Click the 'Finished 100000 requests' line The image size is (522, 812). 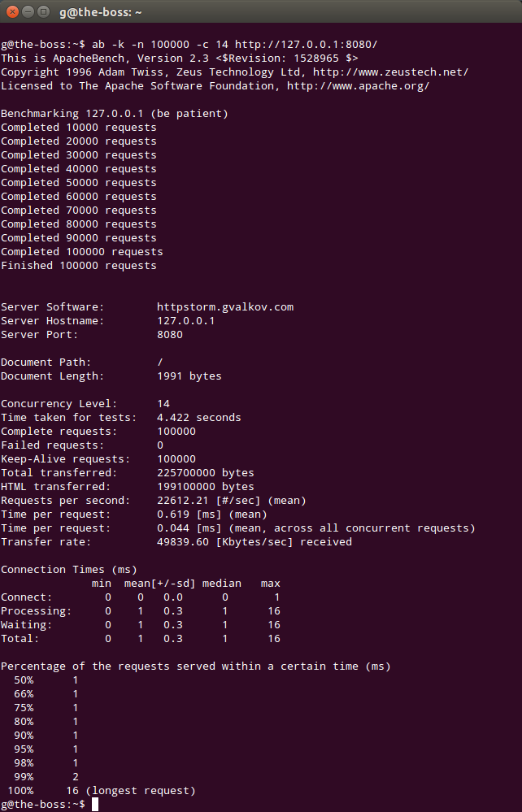(x=79, y=266)
